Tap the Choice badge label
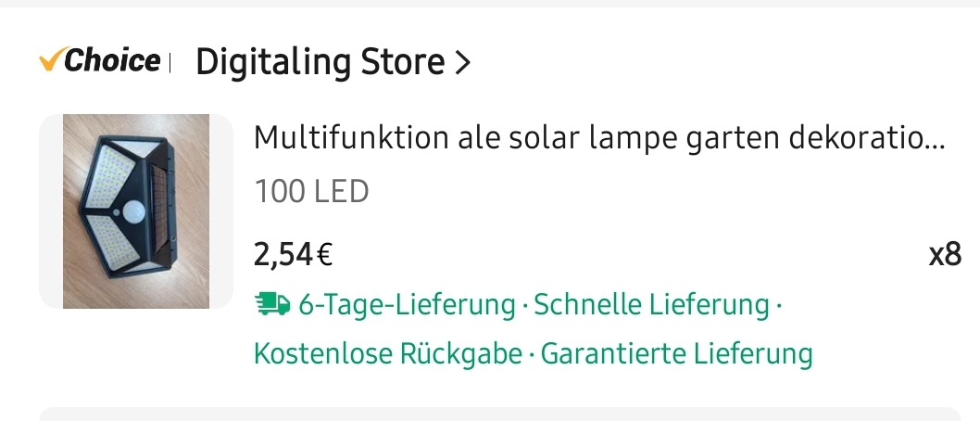Image resolution: width=980 pixels, height=421 pixels. [x=111, y=61]
